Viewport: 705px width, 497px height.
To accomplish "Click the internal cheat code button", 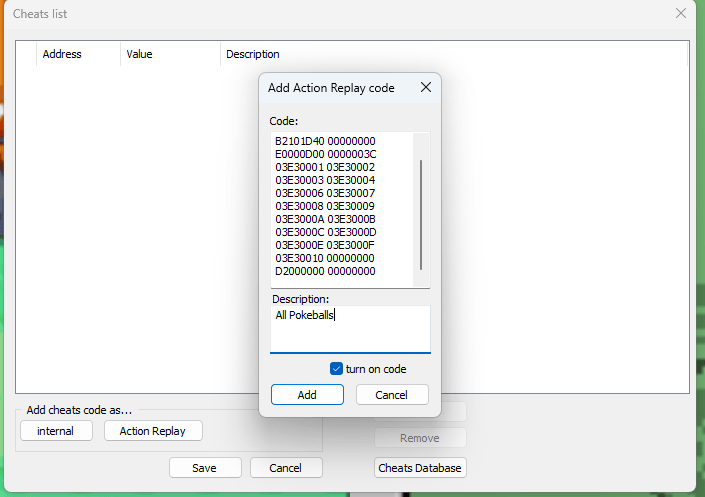I will [56, 431].
